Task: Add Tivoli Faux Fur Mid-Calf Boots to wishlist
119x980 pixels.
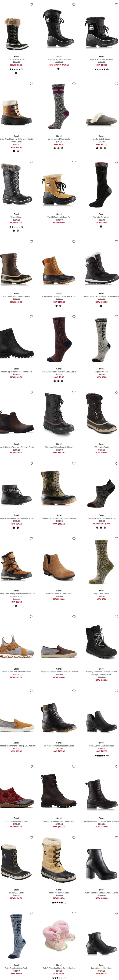Action: (74, 5)
